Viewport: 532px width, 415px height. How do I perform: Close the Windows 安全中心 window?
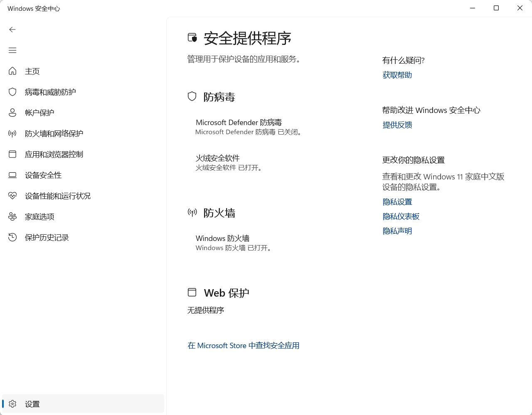(x=520, y=8)
